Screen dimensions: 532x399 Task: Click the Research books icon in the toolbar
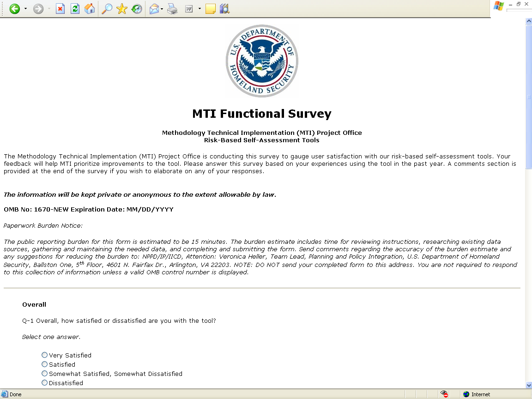[225, 9]
